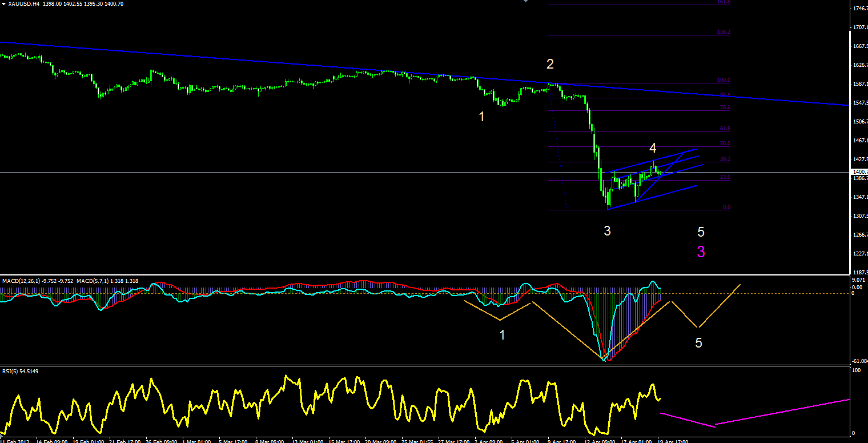Image resolution: width=868 pixels, height=443 pixels.
Task: Click the 0.0 Fibonacci level label
Action: pos(726,207)
